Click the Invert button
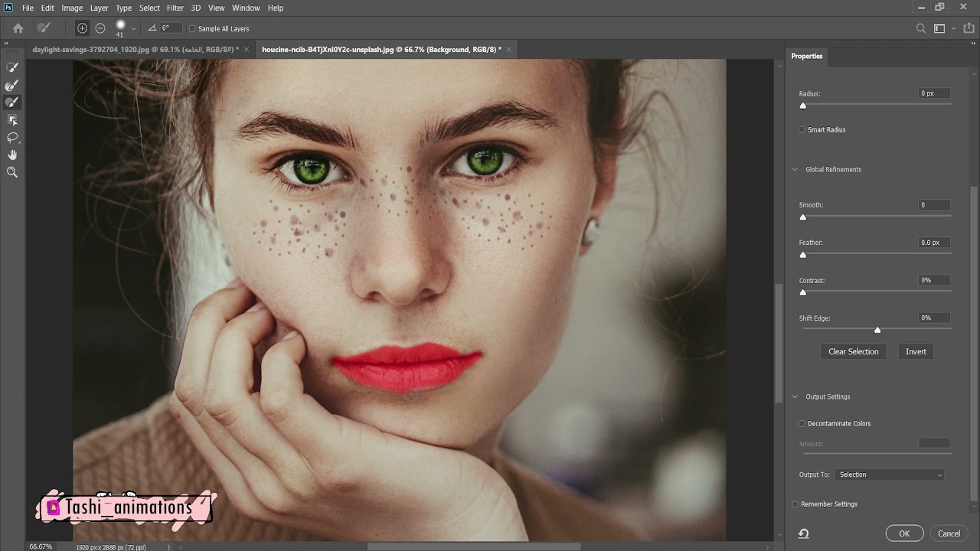This screenshot has width=980, height=551. [916, 352]
